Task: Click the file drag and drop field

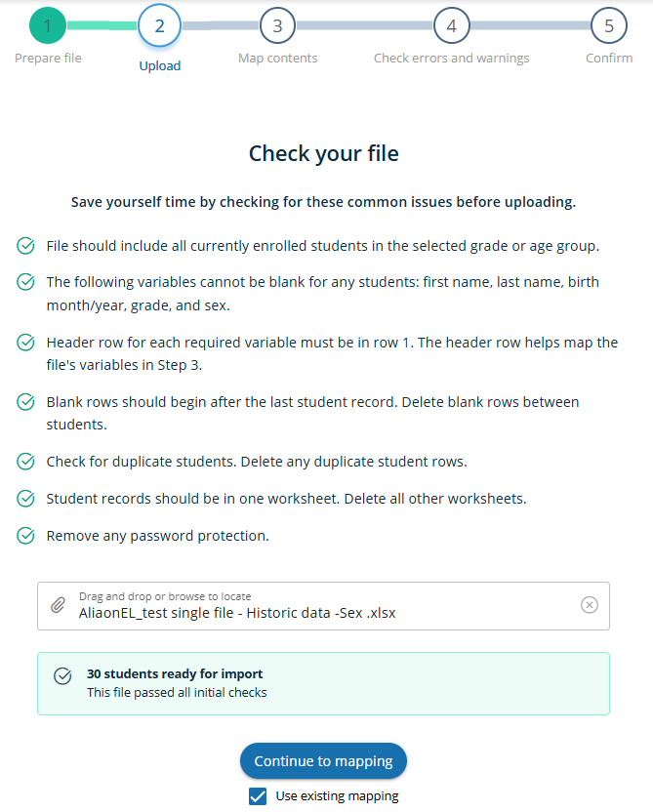Action: point(322,606)
